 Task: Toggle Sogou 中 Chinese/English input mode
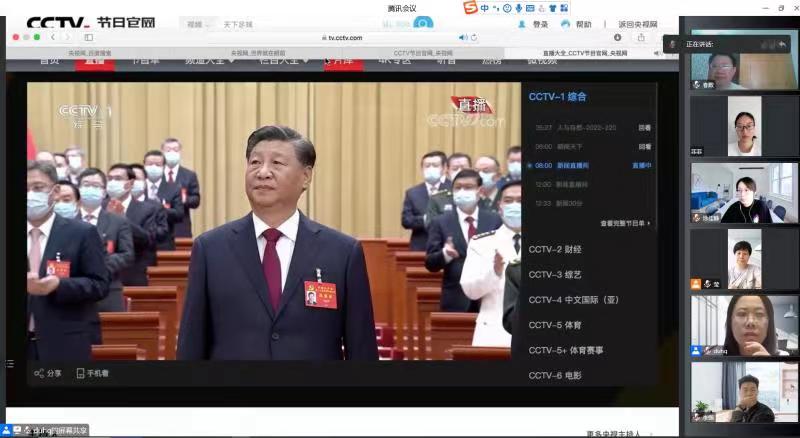(484, 8)
